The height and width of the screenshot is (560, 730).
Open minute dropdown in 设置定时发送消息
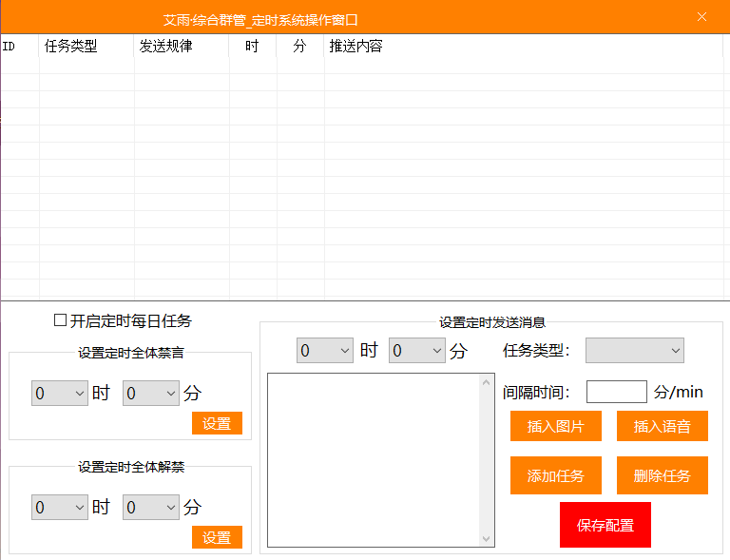click(x=417, y=351)
